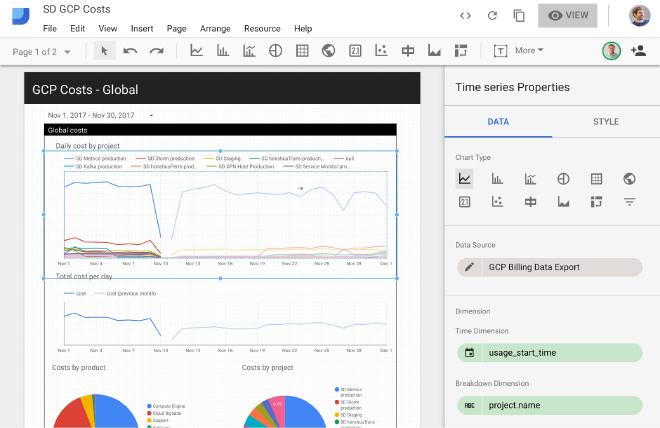Select the pointer selection tool
The height and width of the screenshot is (428, 660).
104,51
